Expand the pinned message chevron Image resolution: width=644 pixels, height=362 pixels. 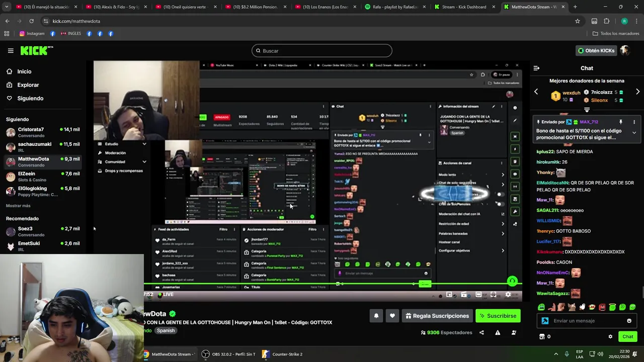pos(634,133)
